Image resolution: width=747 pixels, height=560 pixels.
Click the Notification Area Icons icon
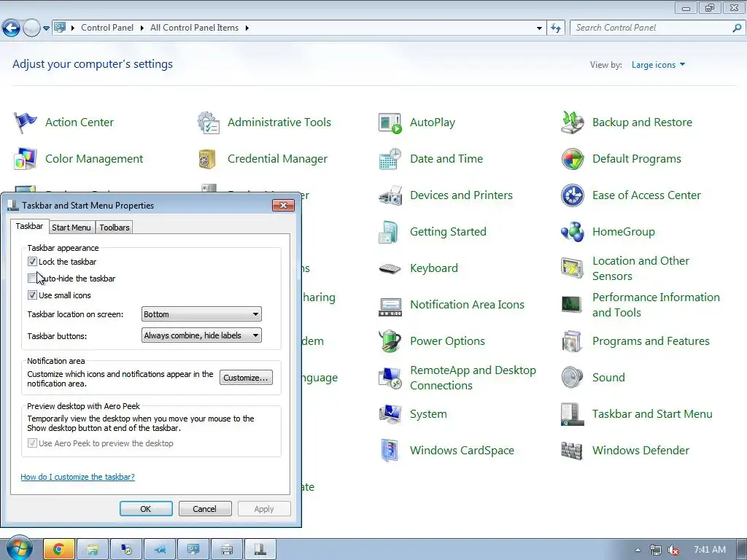pyautogui.click(x=390, y=307)
